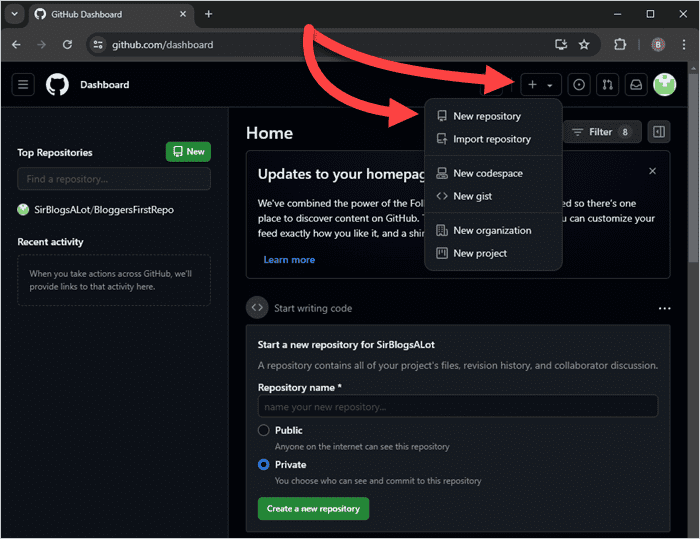Choose New codespace from the menu
Image resolution: width=700 pixels, height=539 pixels.
[493, 173]
